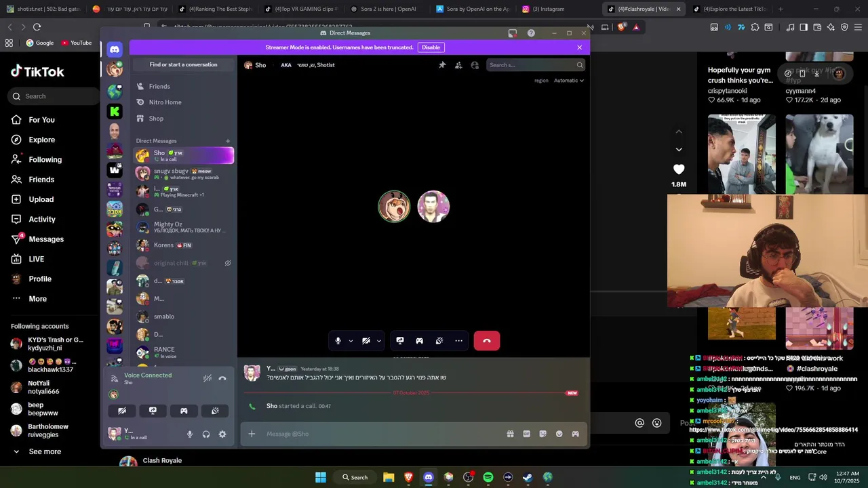Open more options in call controls
Image resolution: width=868 pixels, height=488 pixels.
click(x=459, y=341)
